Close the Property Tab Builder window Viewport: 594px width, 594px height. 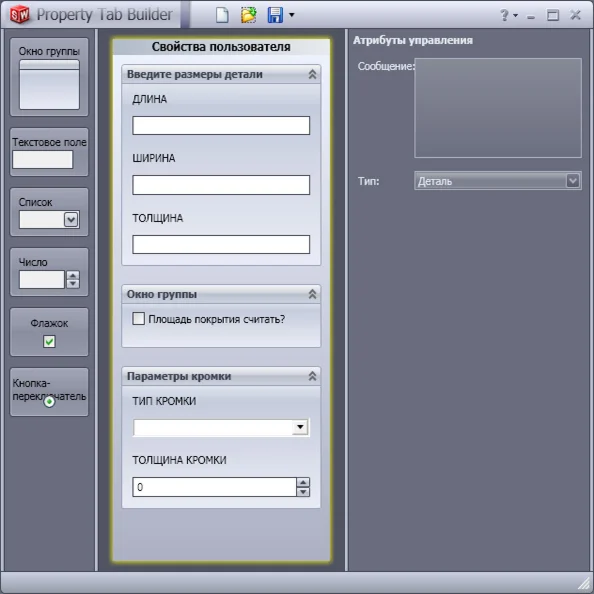pos(575,15)
